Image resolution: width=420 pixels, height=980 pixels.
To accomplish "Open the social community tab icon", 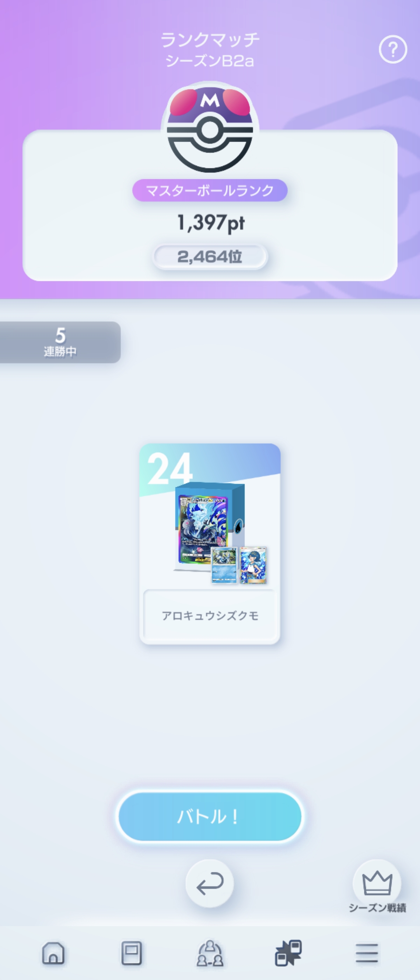I will (x=210, y=953).
